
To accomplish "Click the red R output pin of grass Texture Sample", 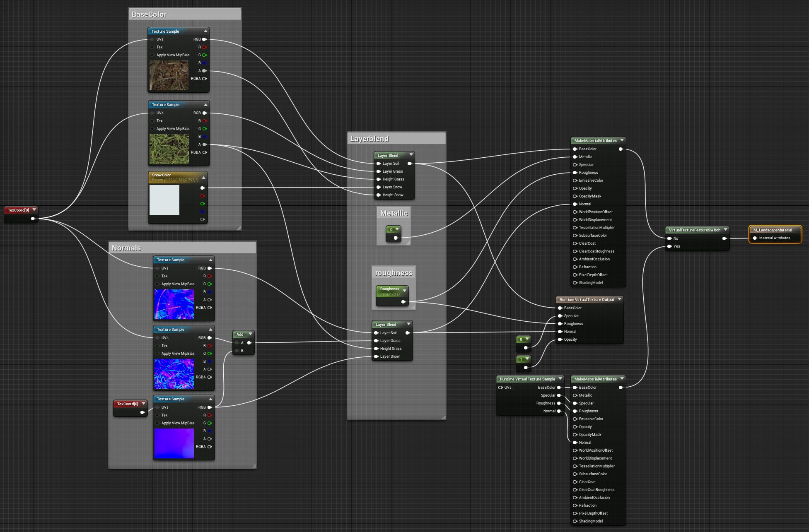I will pyautogui.click(x=204, y=121).
